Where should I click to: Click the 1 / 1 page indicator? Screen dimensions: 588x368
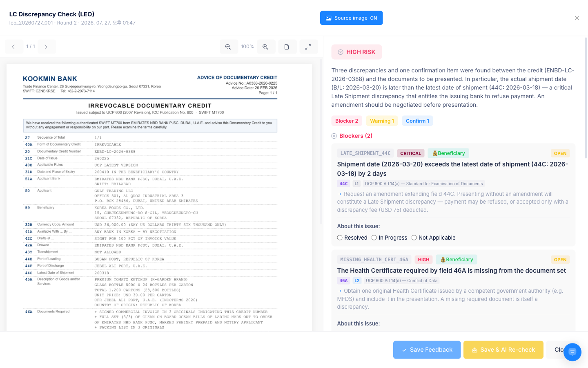click(x=31, y=47)
